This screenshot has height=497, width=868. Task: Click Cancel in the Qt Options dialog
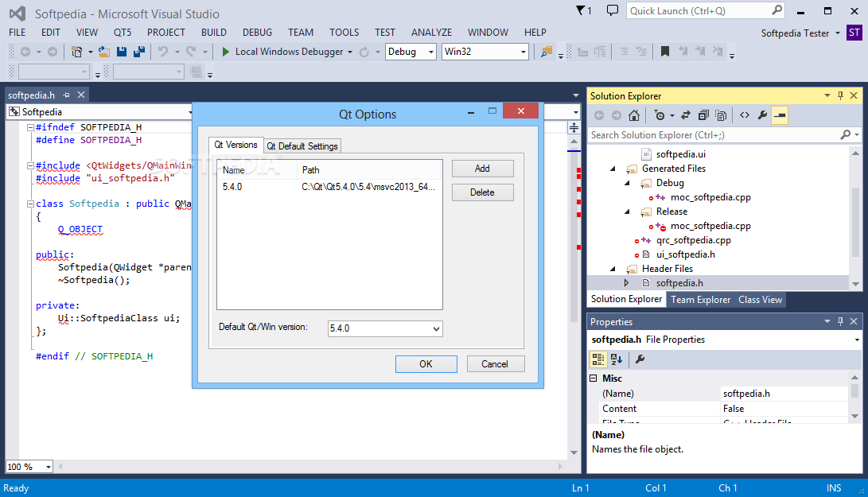point(495,363)
